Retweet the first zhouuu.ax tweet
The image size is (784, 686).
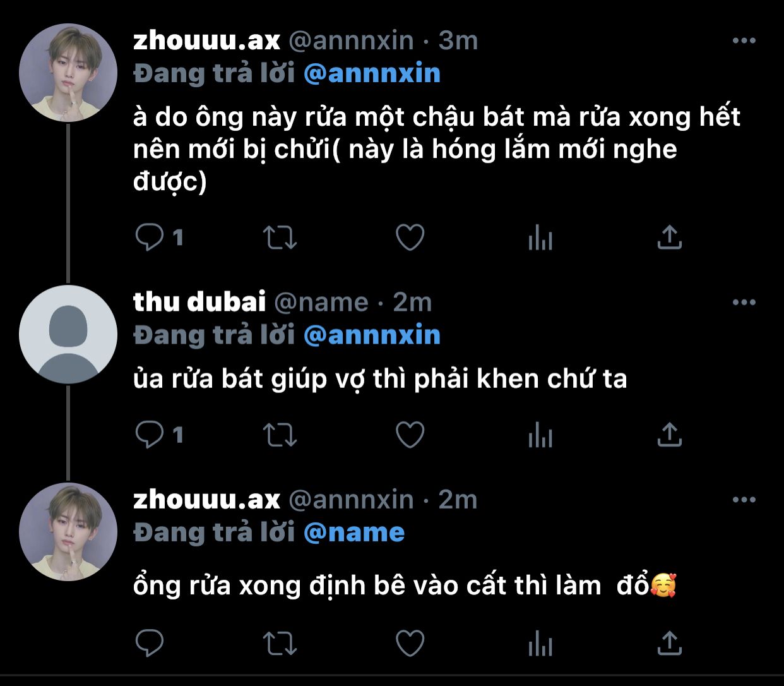tap(279, 238)
